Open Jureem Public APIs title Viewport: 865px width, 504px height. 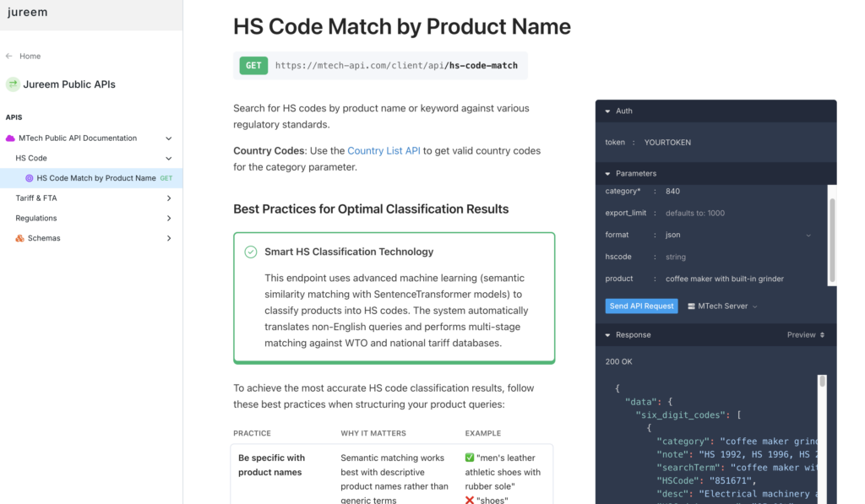pos(69,84)
